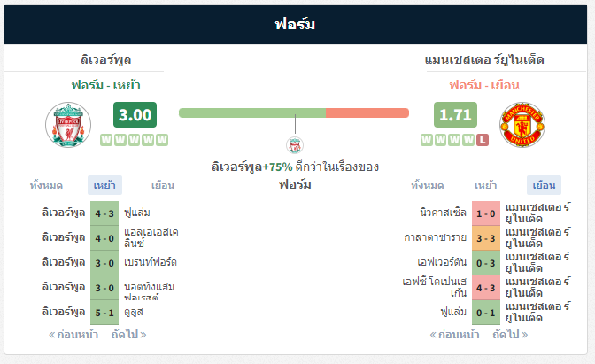The height and width of the screenshot is (364, 595).
Task: Select Liverpool's ทั้งหมด tab
Action: 46,185
